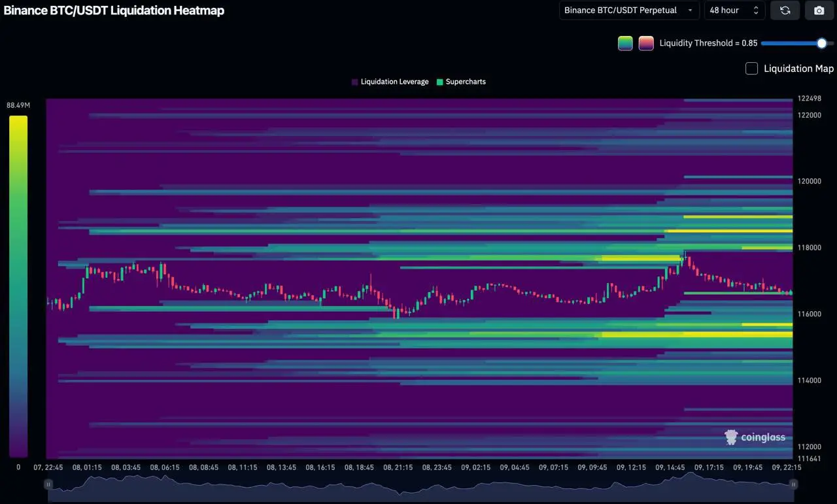Click the 07, 22:45 time axis label
The image size is (837, 504).
(48, 468)
